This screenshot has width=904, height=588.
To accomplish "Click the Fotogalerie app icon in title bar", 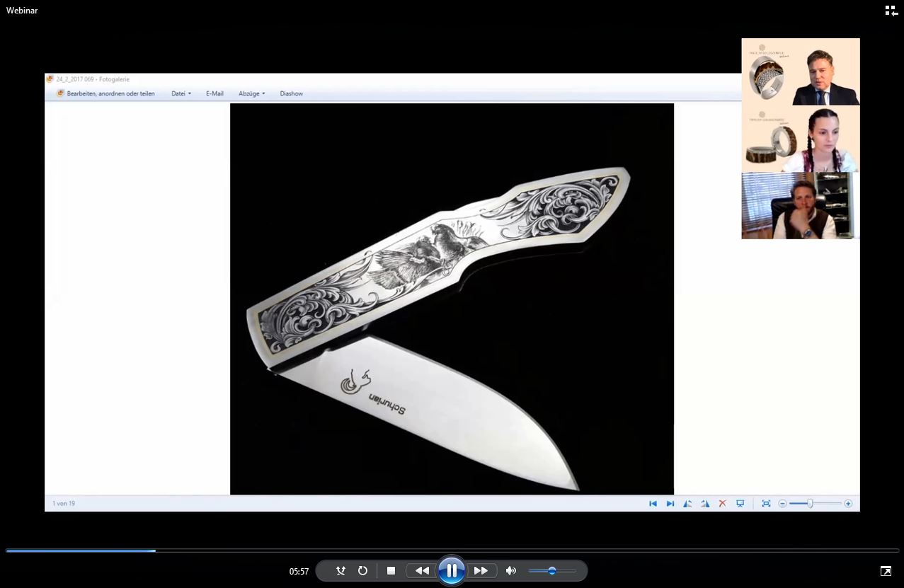I will (50, 79).
